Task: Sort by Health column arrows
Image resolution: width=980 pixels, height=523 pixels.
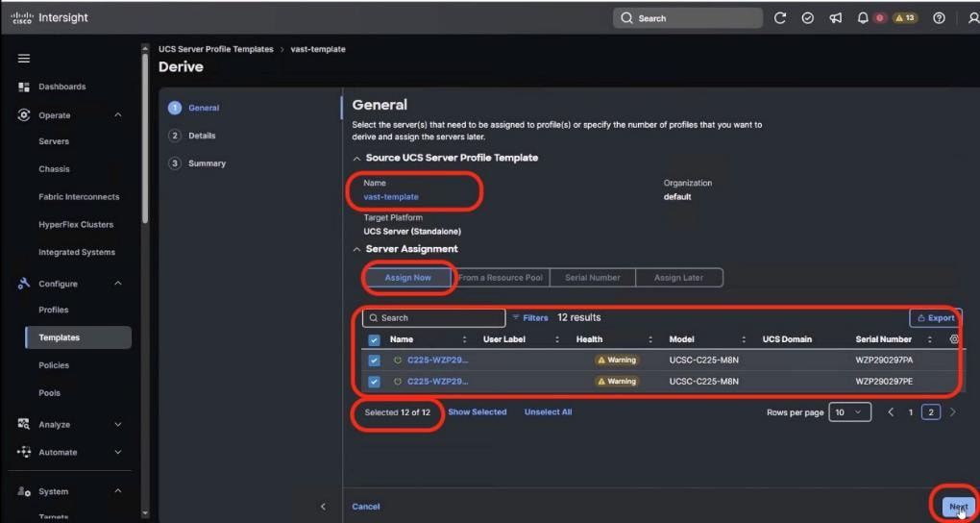Action: 650,339
